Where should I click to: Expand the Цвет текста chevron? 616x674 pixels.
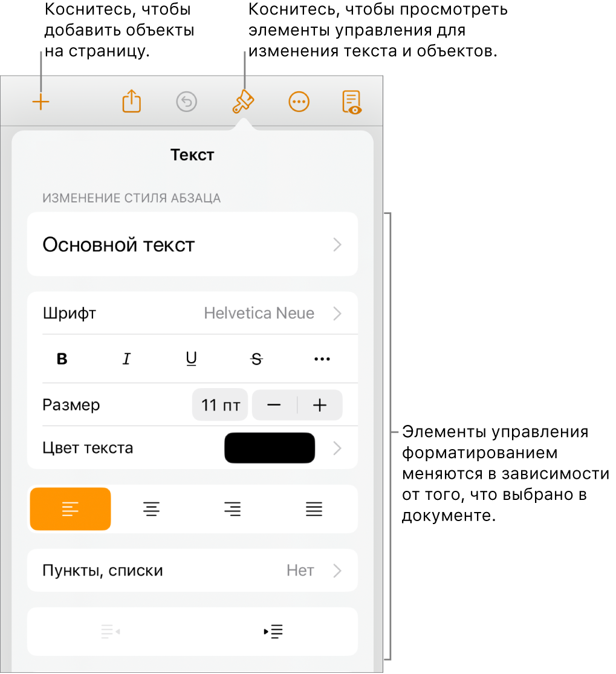tap(337, 448)
